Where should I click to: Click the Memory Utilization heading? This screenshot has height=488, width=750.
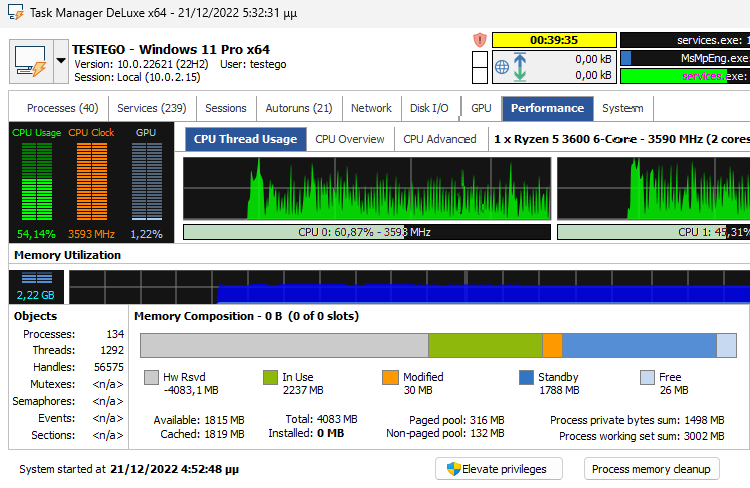67,255
